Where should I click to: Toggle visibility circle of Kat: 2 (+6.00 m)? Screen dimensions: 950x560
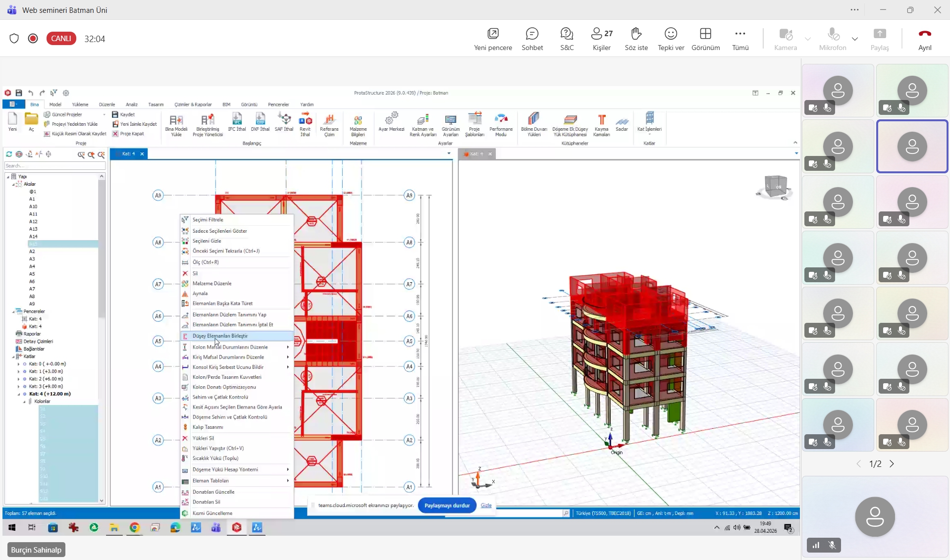pyautogui.click(x=25, y=379)
